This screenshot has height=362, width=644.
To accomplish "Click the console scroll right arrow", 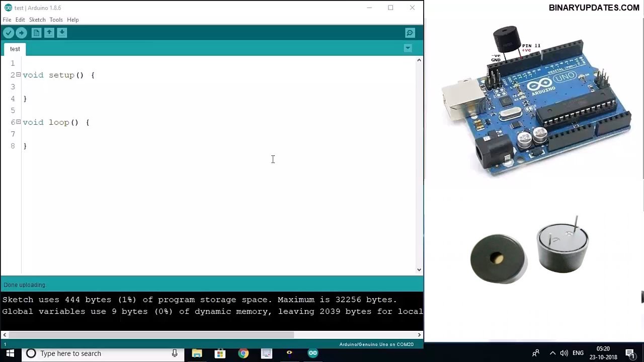I will click(x=419, y=335).
